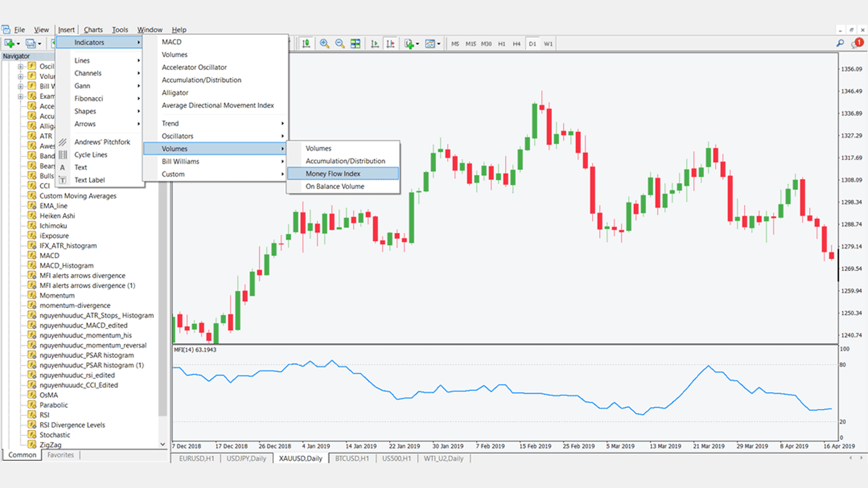Toggle candlestick chart mode icon
This screenshot has width=868, height=488.
tap(306, 44)
